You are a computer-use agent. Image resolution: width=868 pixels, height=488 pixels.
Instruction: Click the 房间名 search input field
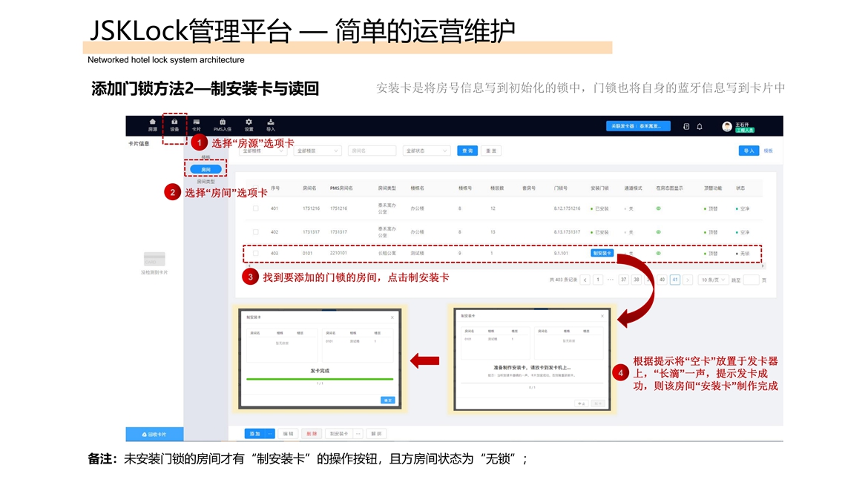tap(372, 151)
